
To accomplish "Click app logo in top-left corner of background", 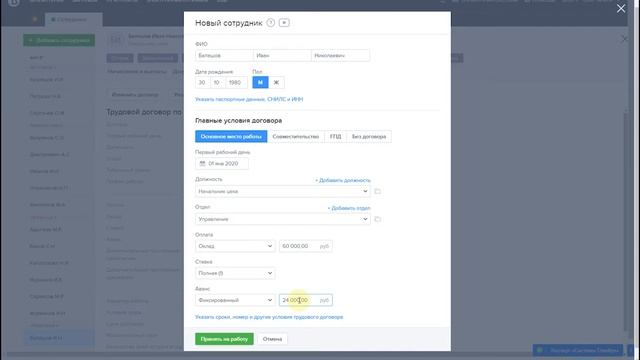I will tap(13, 3).
